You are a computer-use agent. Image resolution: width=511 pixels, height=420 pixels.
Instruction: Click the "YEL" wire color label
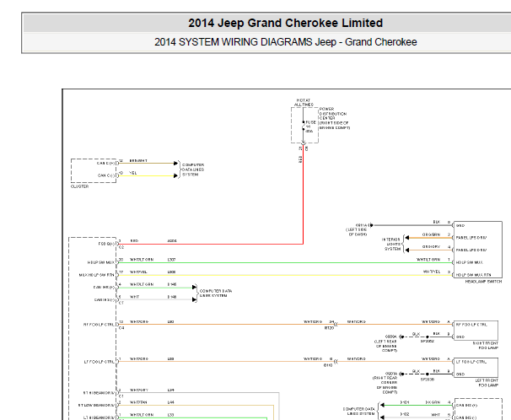(133, 173)
